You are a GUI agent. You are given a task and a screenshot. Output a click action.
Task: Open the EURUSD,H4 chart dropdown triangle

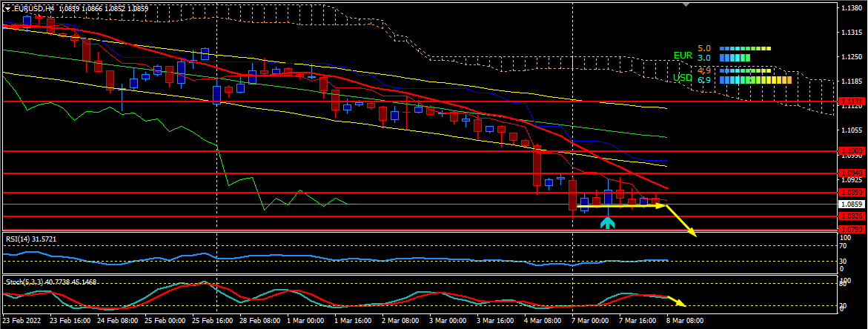(x=8, y=8)
